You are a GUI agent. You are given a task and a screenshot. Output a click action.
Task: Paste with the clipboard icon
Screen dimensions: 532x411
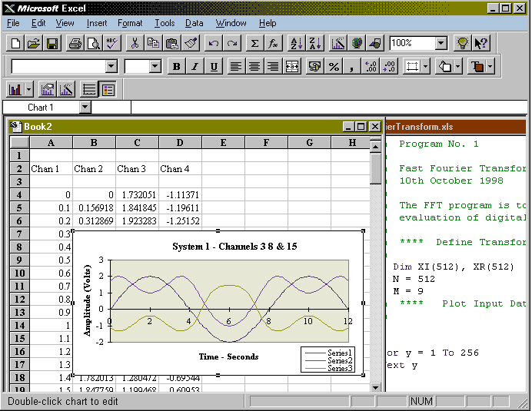point(171,44)
